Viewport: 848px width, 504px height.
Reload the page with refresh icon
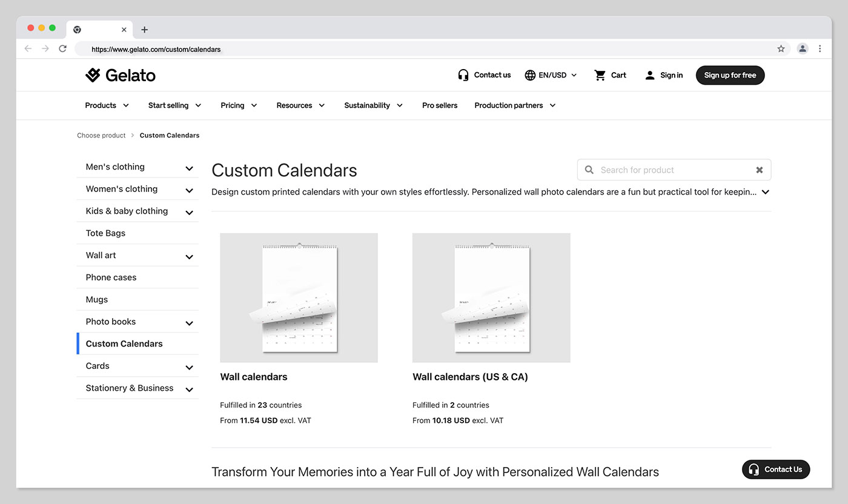tap(62, 48)
